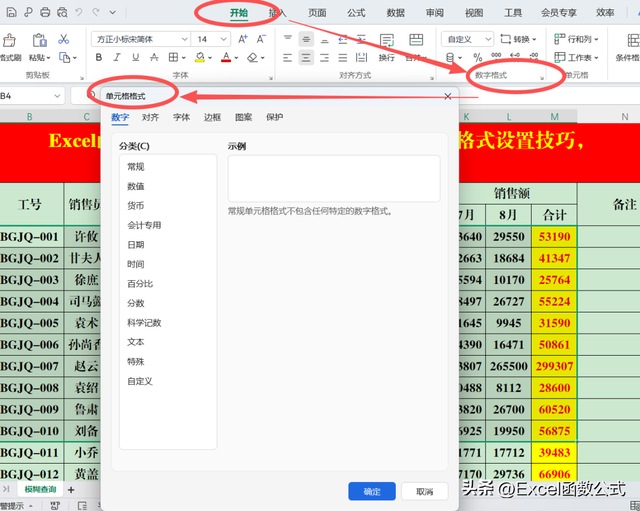This screenshot has width=640, height=511.
Task: Click the scissors cut icon
Action: point(63,39)
